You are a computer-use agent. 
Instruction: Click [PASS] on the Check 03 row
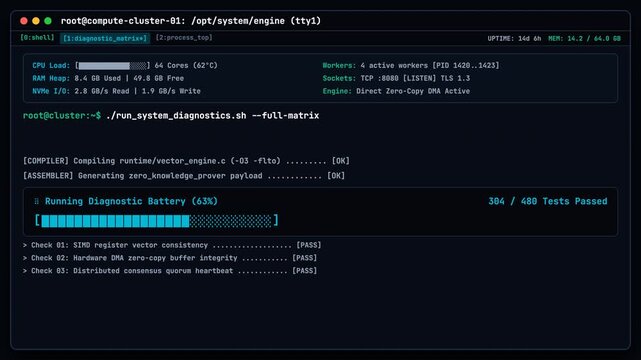point(305,271)
